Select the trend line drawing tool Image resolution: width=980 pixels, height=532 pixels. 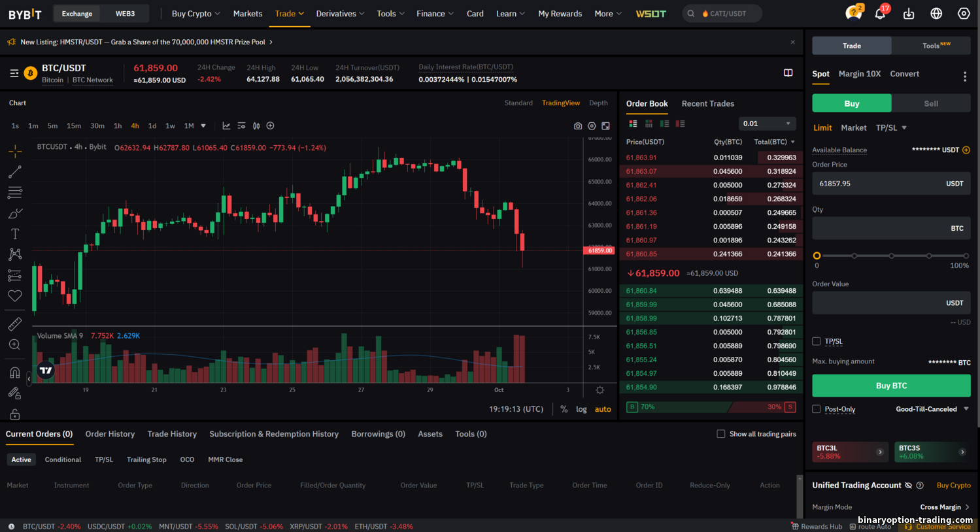point(15,172)
